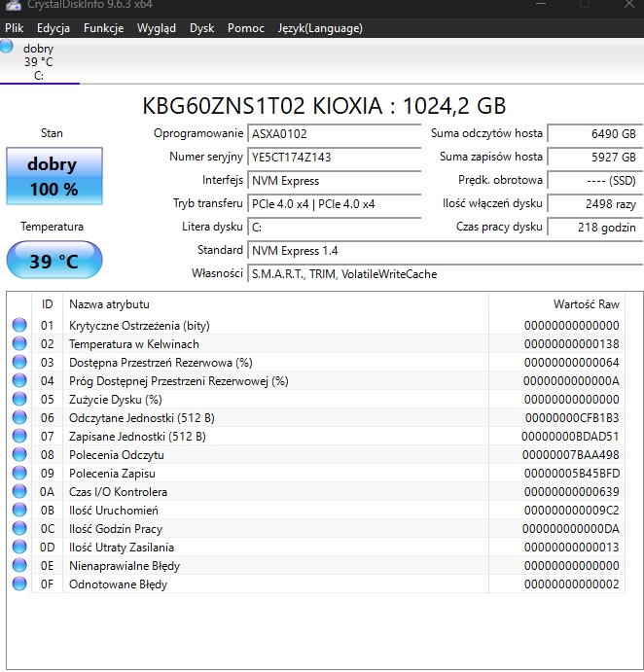
Task: Click the status orb next to Zużycie Dysku
Action: tap(18, 400)
